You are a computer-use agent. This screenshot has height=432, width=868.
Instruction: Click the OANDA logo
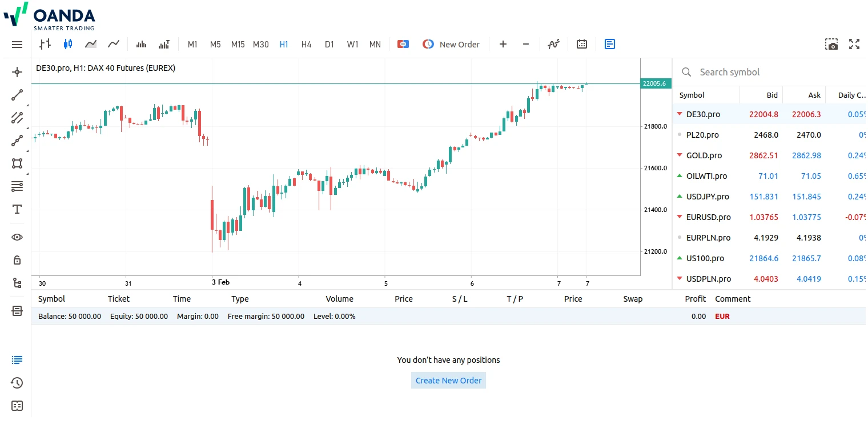pos(50,16)
